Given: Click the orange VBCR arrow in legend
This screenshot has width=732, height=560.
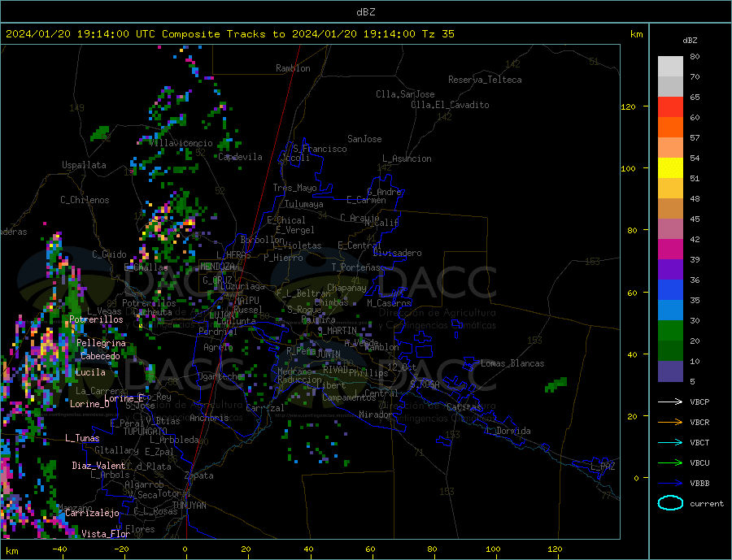Looking at the screenshot, I should point(670,423).
